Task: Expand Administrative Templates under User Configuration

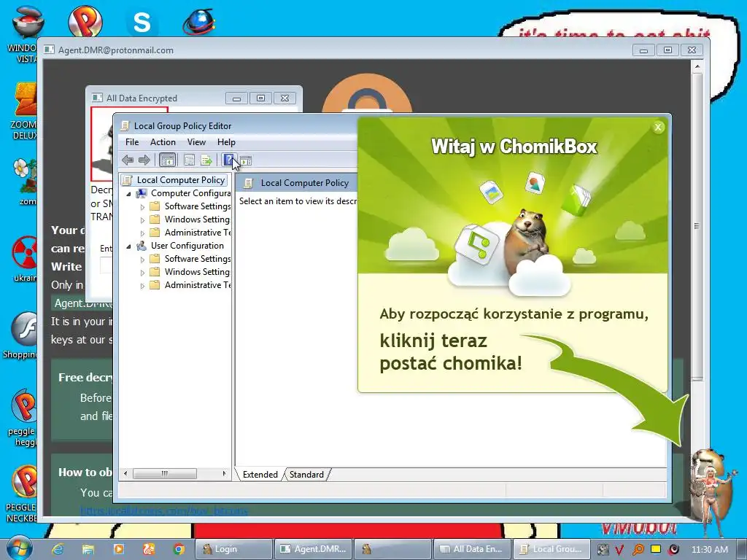Action: [x=142, y=286]
